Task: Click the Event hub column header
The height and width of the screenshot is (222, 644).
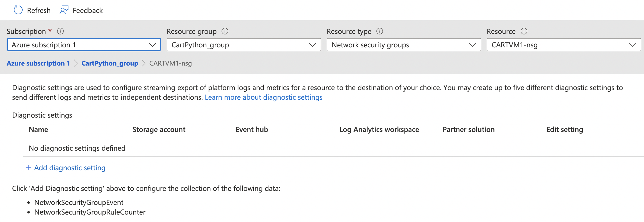Action: click(252, 129)
